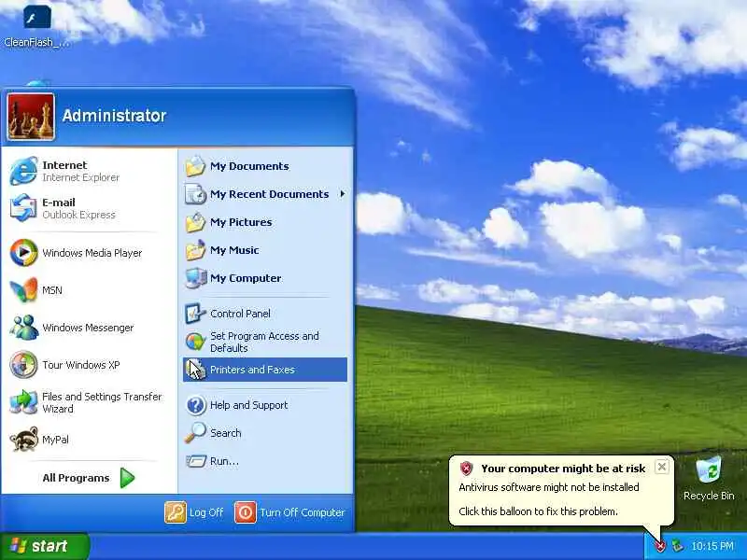The width and height of the screenshot is (747, 560).
Task: Click the Windows start button
Action: [45, 546]
